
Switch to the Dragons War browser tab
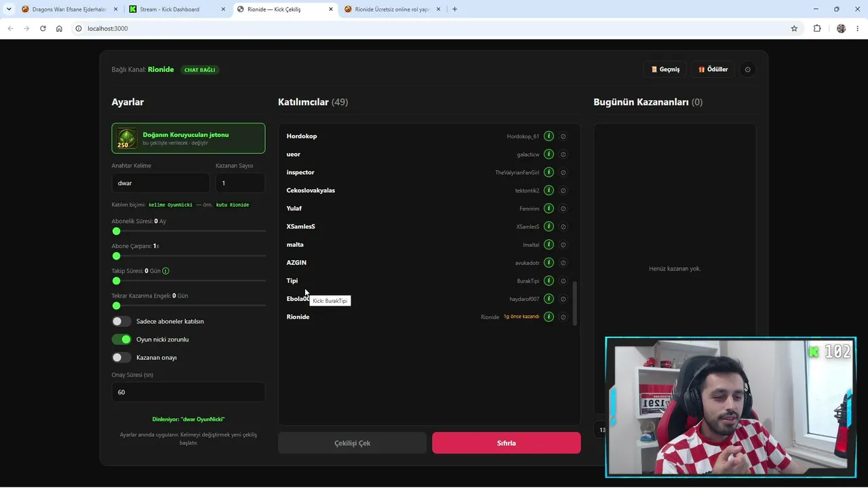click(69, 9)
